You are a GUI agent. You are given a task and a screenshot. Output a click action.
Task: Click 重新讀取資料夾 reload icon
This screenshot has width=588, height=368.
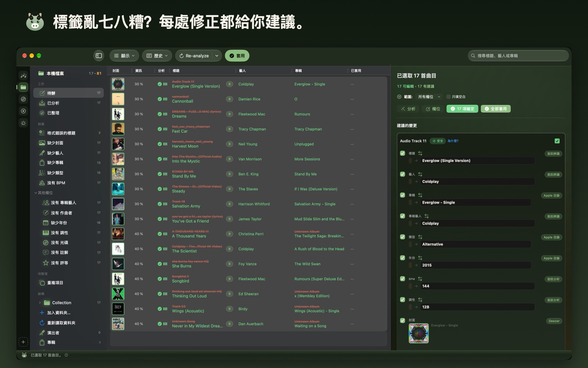42,323
